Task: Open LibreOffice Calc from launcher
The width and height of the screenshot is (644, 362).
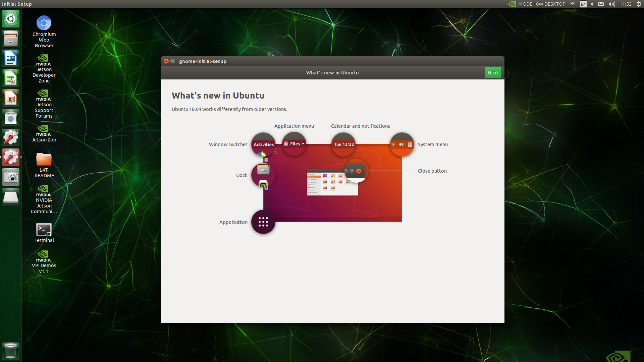Action: click(x=11, y=78)
